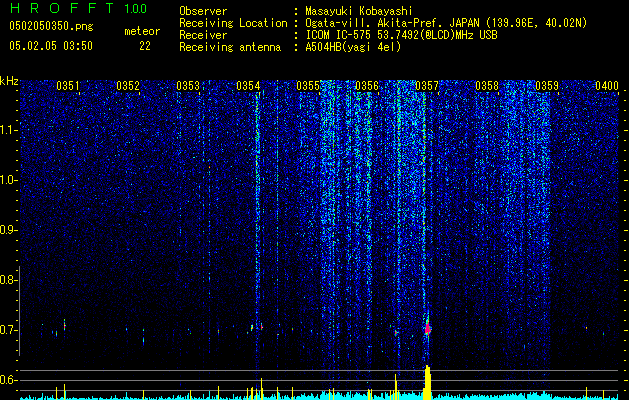This screenshot has width=629, height=400.
Task: Click the timestamp 05.02.05 03:50
Action: [x=51, y=46]
